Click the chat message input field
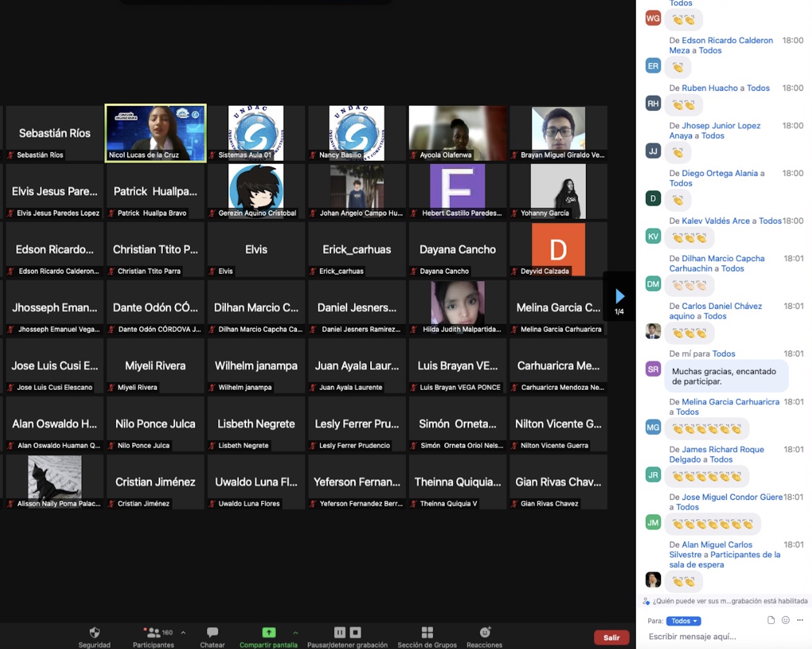The height and width of the screenshot is (649, 812). 716,636
